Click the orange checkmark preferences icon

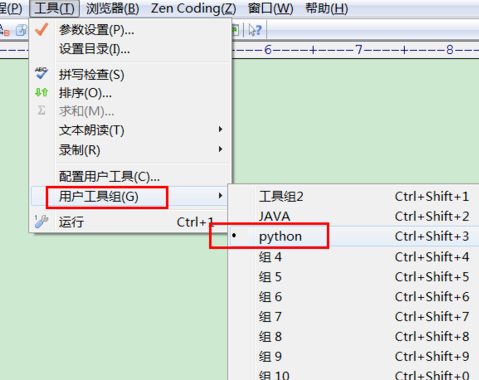tap(42, 29)
